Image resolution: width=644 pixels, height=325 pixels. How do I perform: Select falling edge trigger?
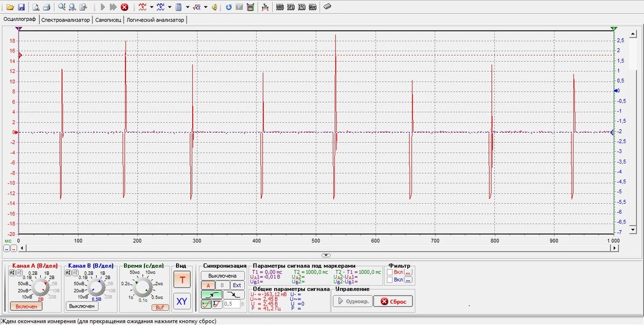click(x=233, y=294)
